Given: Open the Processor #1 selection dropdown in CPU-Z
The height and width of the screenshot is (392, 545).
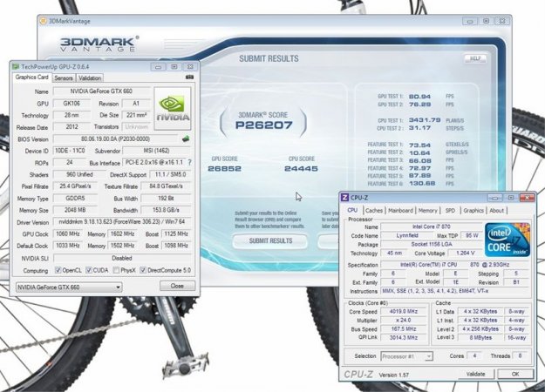Looking at the screenshot, I should (406, 356).
